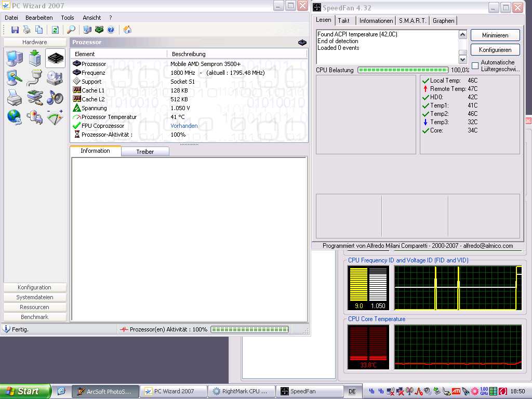Image resolution: width=532 pixels, height=399 pixels.
Task: Select the Devices scanner and mouse icon
Action: click(x=35, y=98)
